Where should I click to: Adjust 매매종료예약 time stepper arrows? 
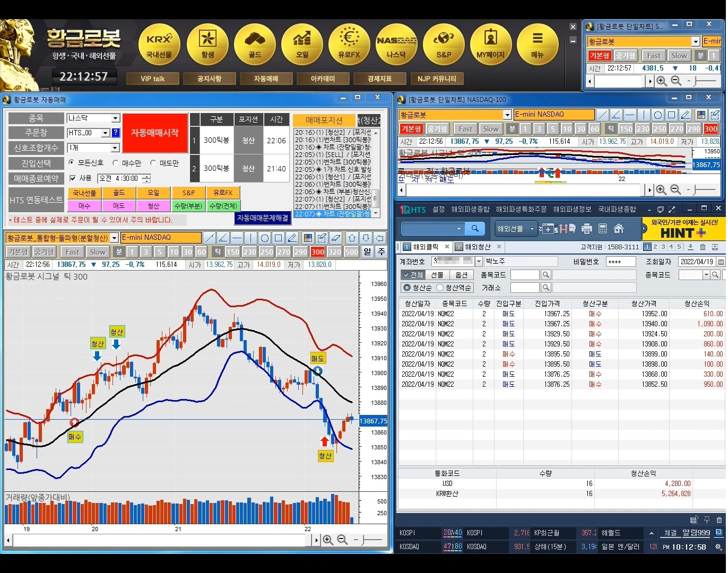(146, 178)
